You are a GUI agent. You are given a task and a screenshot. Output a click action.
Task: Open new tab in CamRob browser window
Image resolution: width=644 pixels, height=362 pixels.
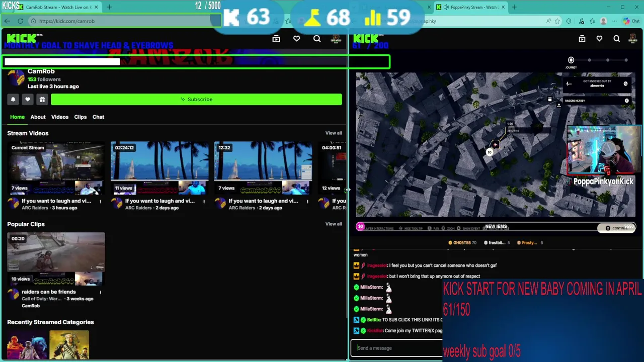click(x=109, y=7)
